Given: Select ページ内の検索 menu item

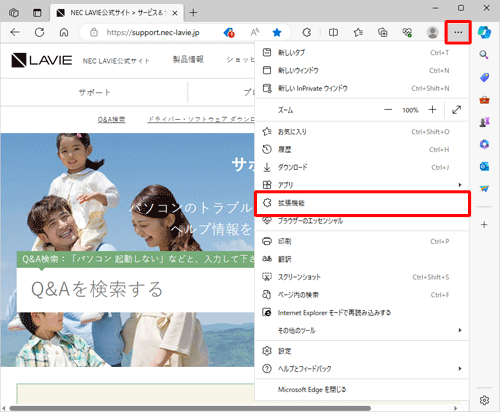Looking at the screenshot, I should [362, 295].
